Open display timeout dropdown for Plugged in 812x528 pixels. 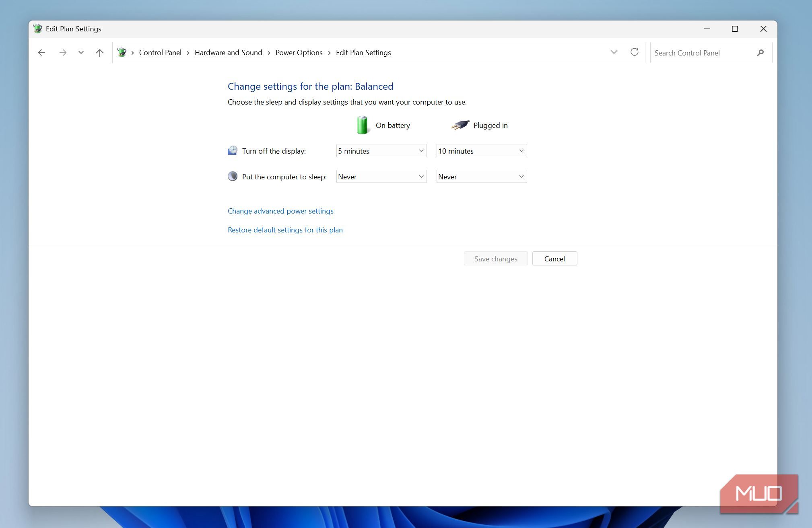coord(482,151)
